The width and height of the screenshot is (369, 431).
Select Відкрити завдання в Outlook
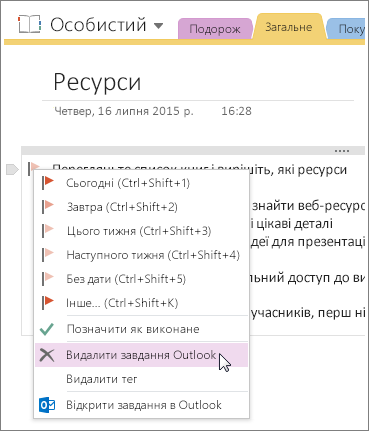pyautogui.click(x=141, y=405)
